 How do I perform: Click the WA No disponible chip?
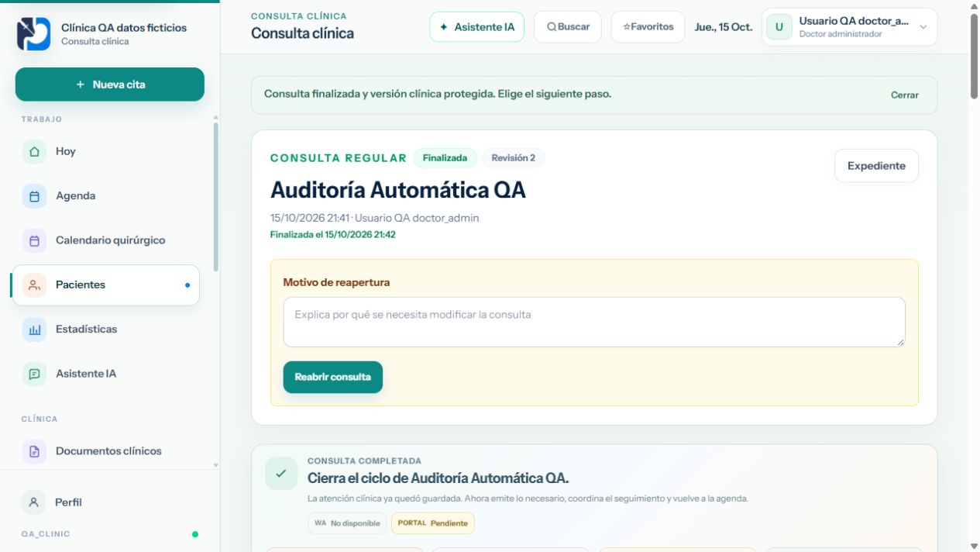tap(347, 523)
